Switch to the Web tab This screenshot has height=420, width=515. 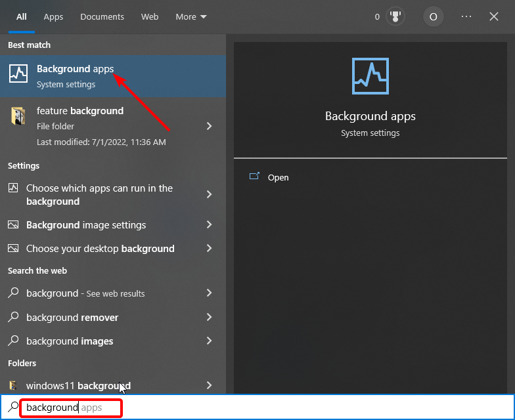(150, 17)
